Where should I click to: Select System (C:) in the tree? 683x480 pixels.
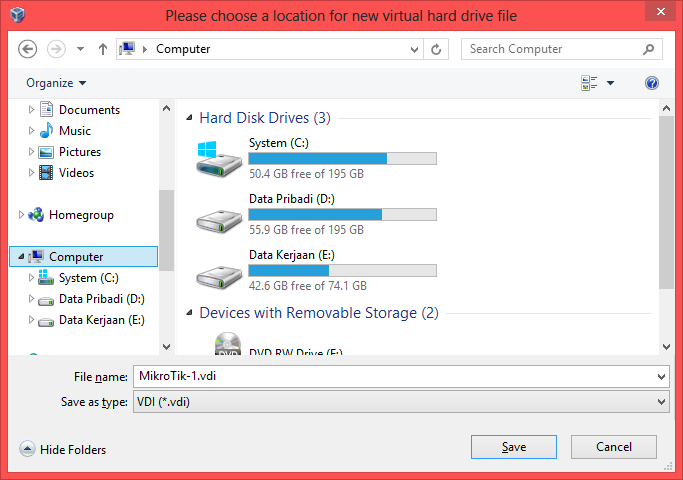[88, 278]
